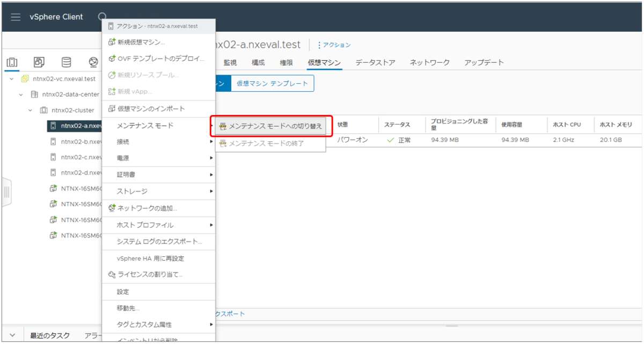The width and height of the screenshot is (644, 345).
Task: Sort by the 状態 column header
Action: [x=343, y=125]
